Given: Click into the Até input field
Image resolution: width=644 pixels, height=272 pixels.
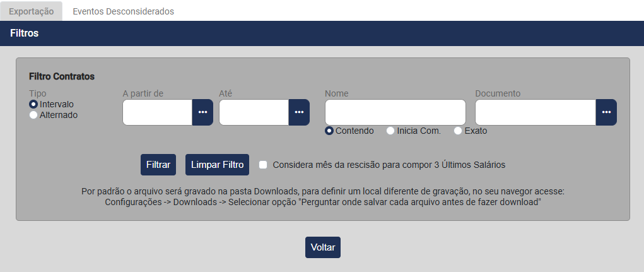Looking at the screenshot, I should (x=254, y=112).
